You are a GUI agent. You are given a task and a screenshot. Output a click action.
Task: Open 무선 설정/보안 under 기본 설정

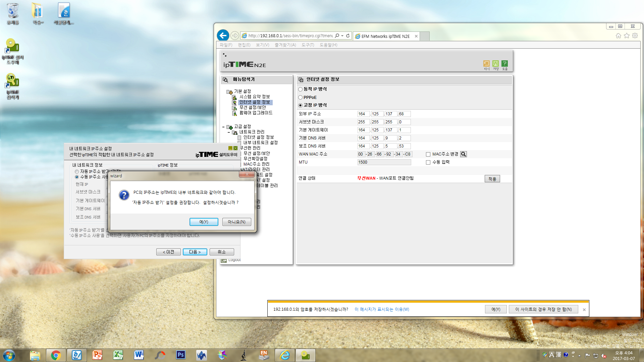tap(253, 108)
